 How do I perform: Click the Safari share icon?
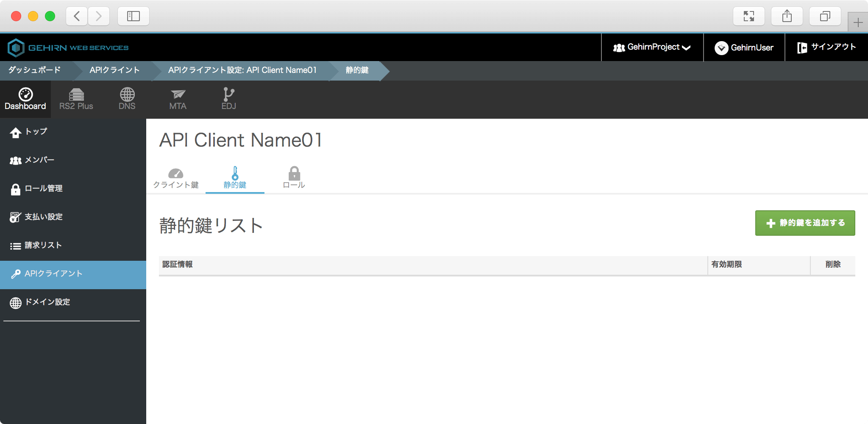pos(787,17)
